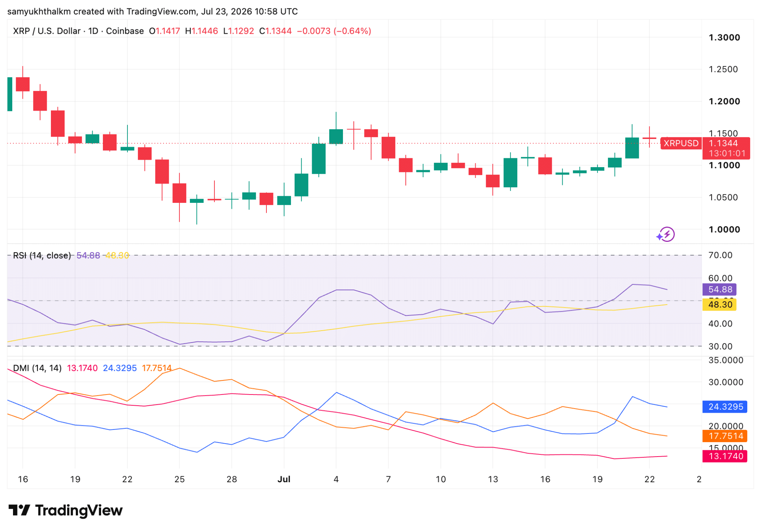Click the 28 date label on time axis
Viewport: 761px width, 532px height.
(232, 479)
